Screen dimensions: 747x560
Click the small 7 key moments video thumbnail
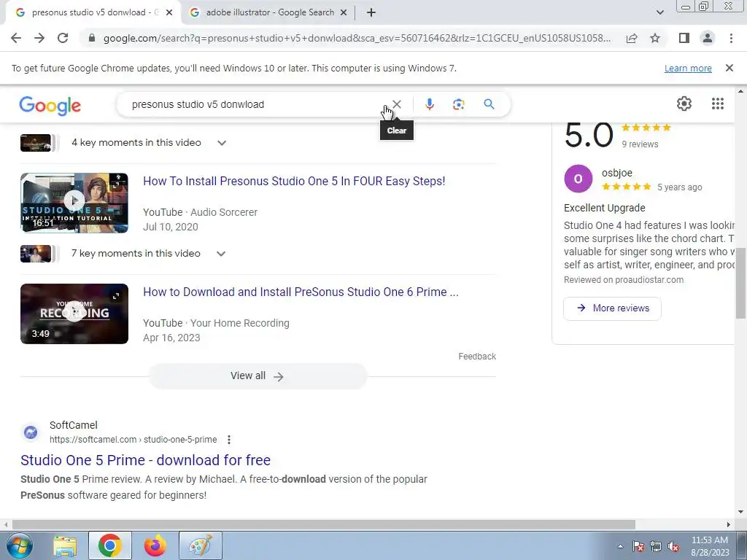(36, 254)
